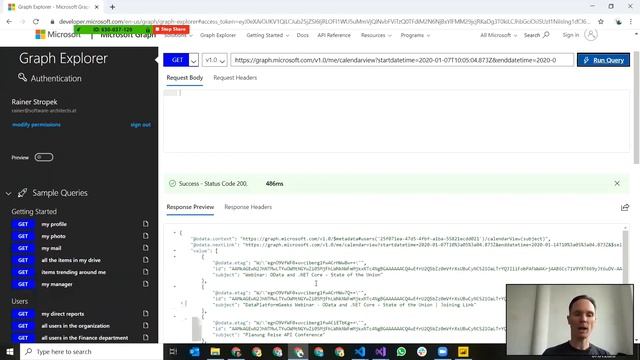The image size is (640, 360).
Task: Toggle the Preview switch
Action: point(44,157)
